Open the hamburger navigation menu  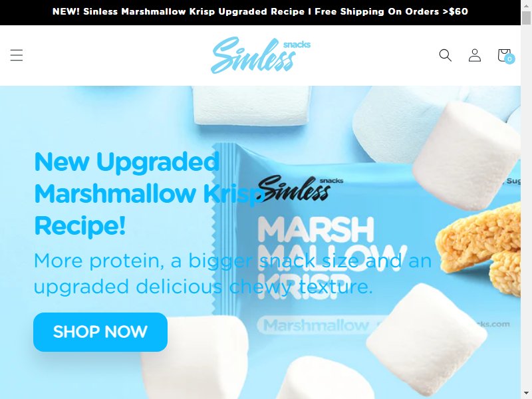tap(16, 55)
